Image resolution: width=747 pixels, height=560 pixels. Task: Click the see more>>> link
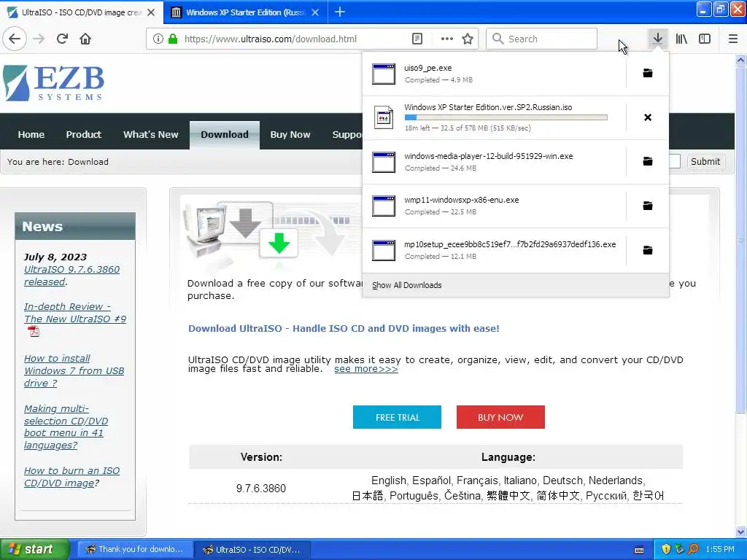tap(366, 369)
